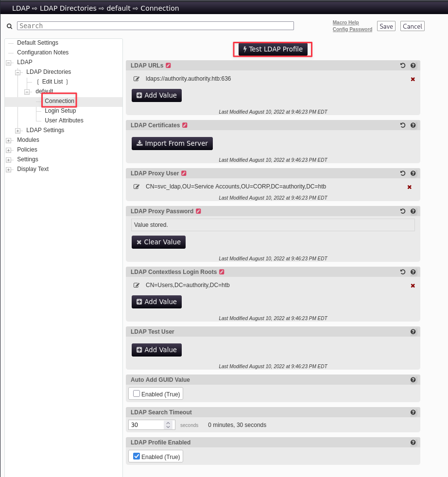Viewport: 448px width, 477px height.
Task: Edit the svc_ldap proxy user value
Action: [x=137, y=187]
